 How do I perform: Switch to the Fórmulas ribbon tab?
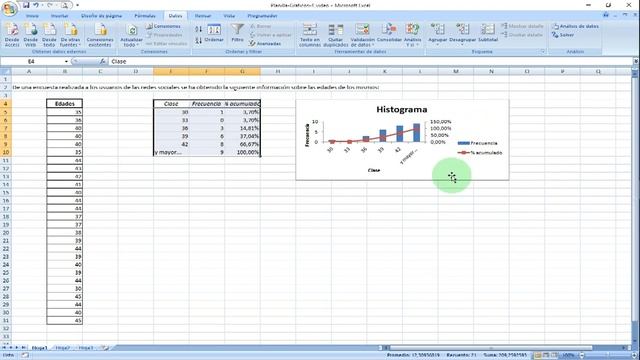[x=145, y=16]
